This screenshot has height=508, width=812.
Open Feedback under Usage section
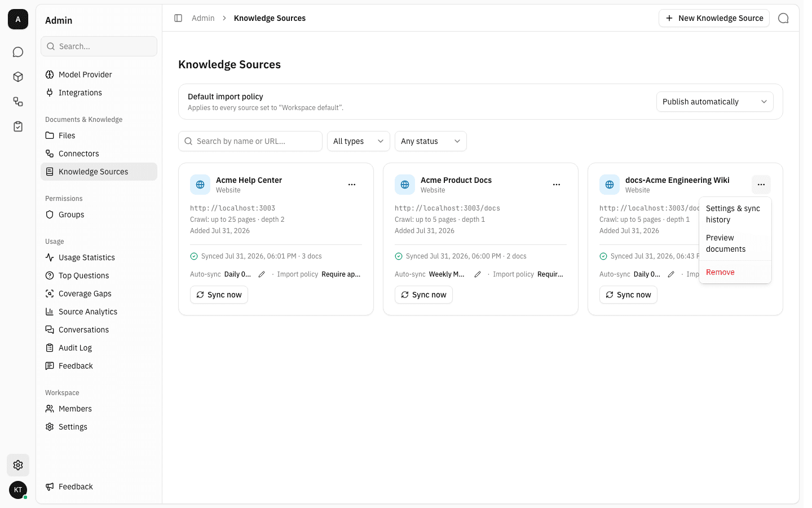click(99, 366)
